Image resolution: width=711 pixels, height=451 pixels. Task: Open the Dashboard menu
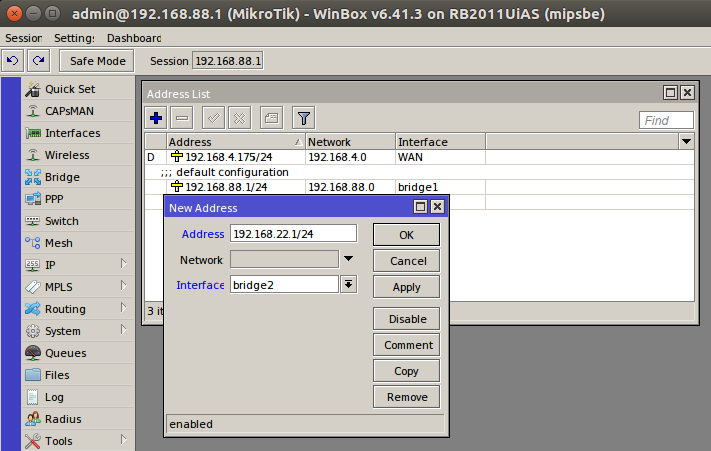tap(134, 37)
